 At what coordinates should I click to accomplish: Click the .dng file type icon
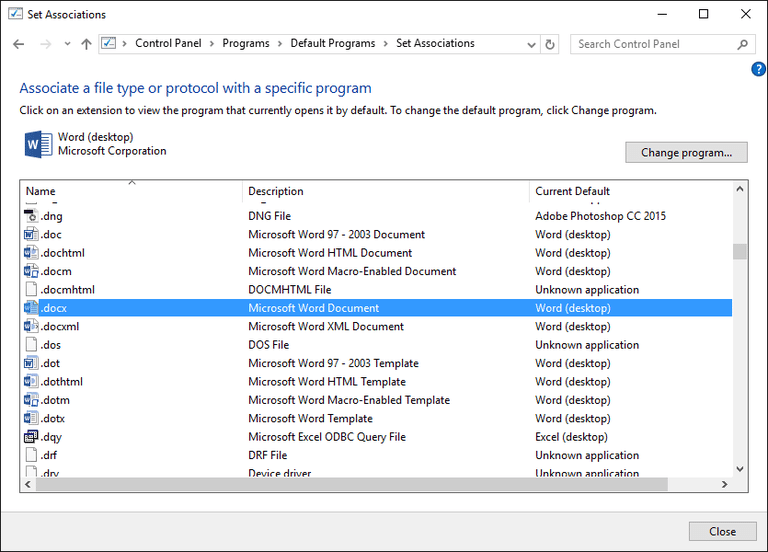tap(31, 216)
